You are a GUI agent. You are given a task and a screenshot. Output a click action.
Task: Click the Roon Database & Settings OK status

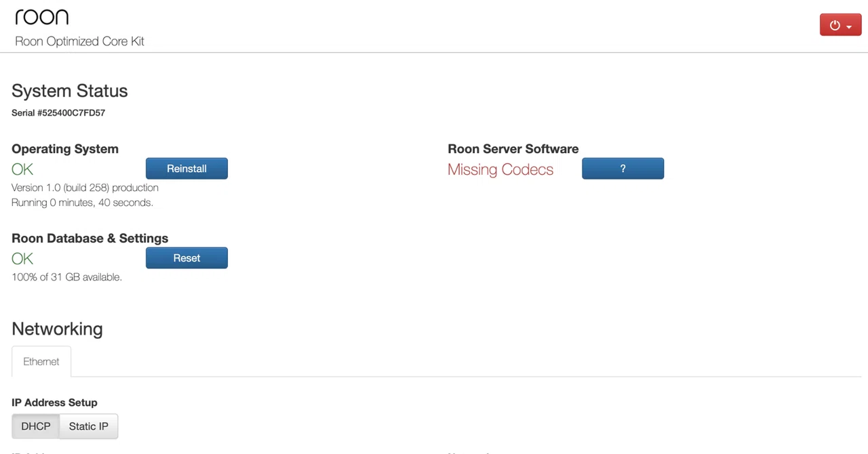point(22,259)
